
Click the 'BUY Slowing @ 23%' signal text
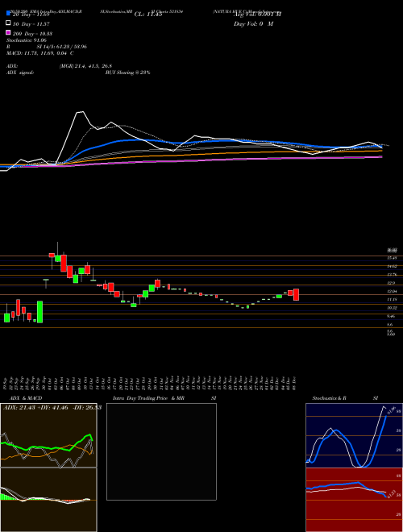(x=127, y=73)
